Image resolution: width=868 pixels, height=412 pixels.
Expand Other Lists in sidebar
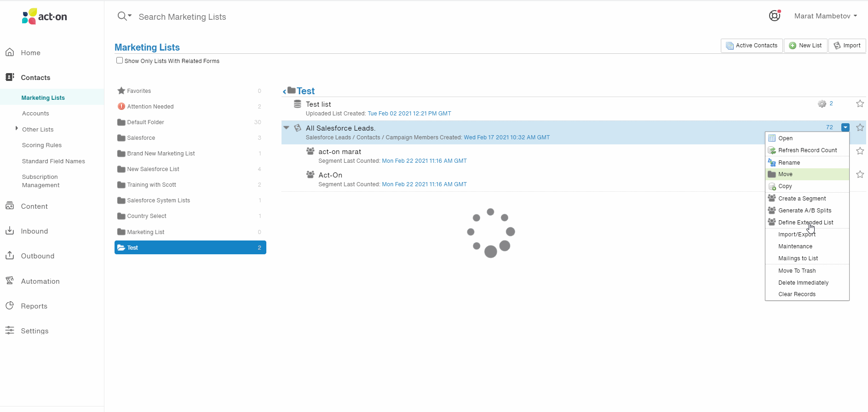[x=17, y=128]
